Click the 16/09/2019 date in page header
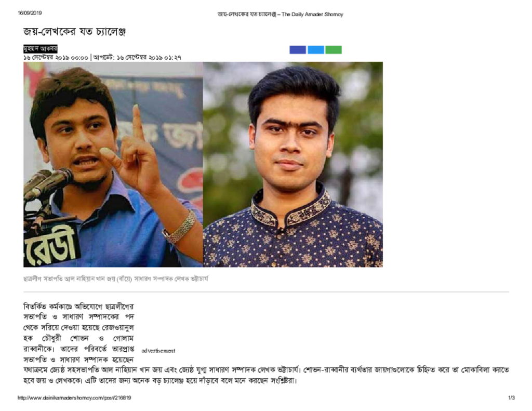Image resolution: width=532 pixels, height=411 pixels. click(x=30, y=13)
